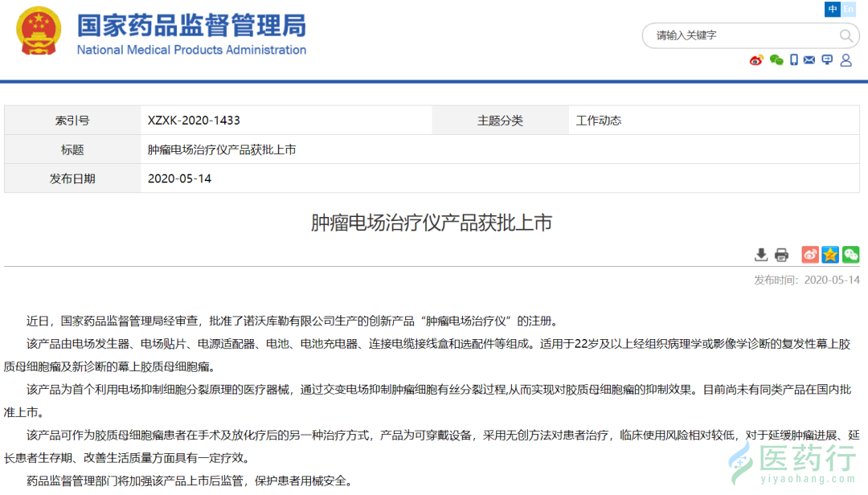This screenshot has width=868, height=495.
Task: Share article to WeChat green button
Action: point(851,255)
